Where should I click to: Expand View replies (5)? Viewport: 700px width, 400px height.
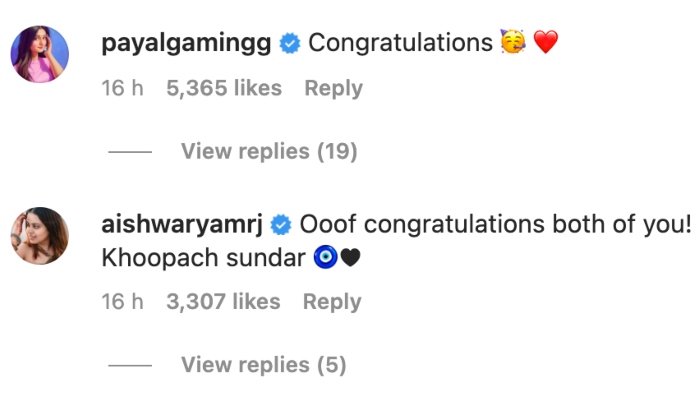(263, 366)
